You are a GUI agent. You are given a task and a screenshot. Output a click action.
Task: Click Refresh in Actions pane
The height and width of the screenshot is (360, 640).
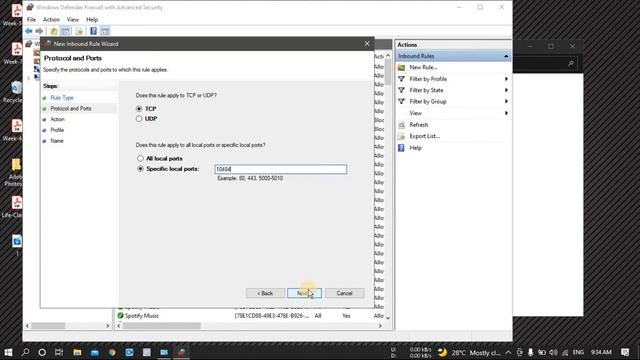419,125
